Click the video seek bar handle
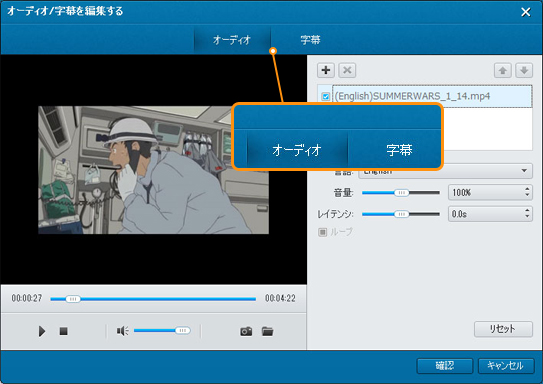Screen dimensions: 543x384 pos(73,299)
